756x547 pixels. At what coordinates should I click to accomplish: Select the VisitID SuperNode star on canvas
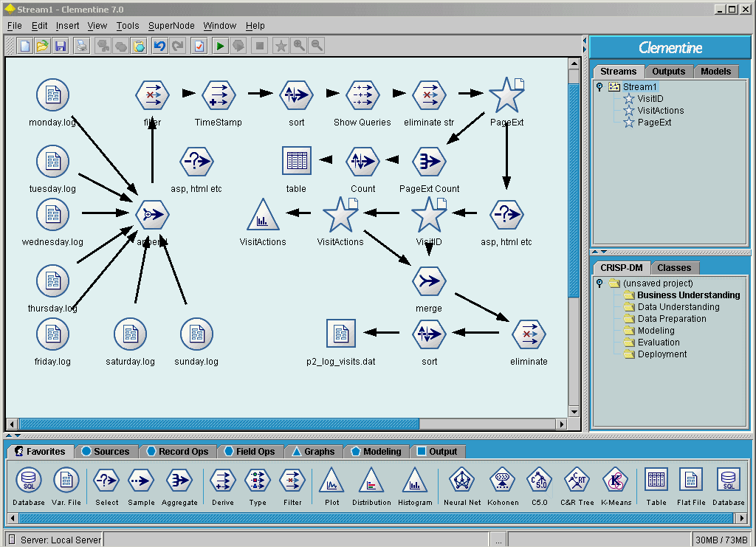tap(429, 215)
